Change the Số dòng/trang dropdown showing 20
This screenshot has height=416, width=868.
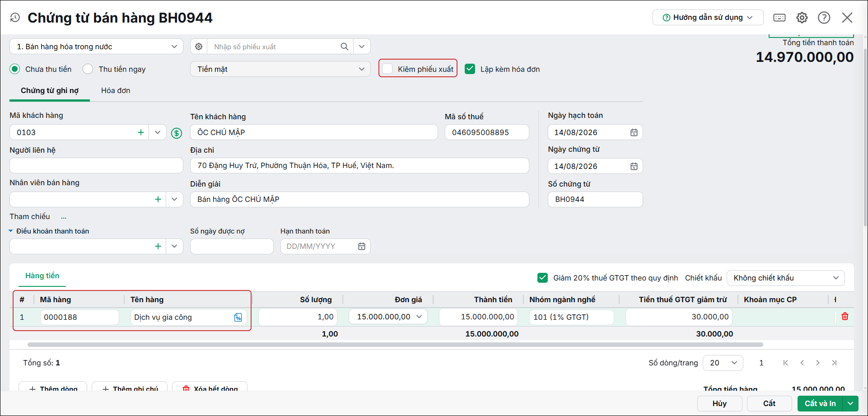(x=723, y=363)
